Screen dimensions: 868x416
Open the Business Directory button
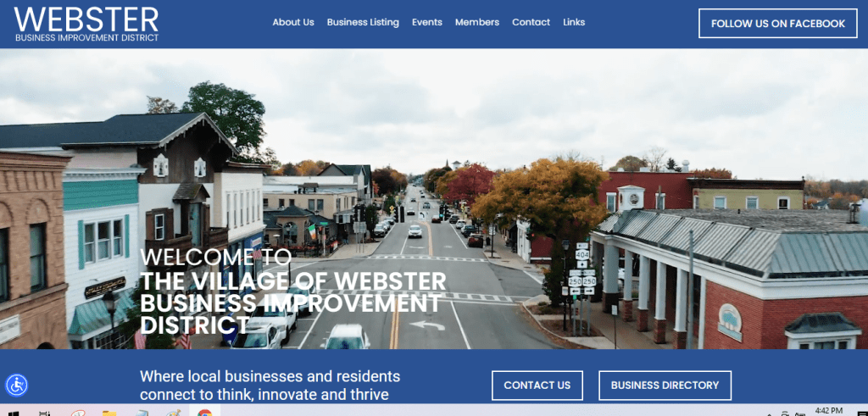(x=665, y=385)
